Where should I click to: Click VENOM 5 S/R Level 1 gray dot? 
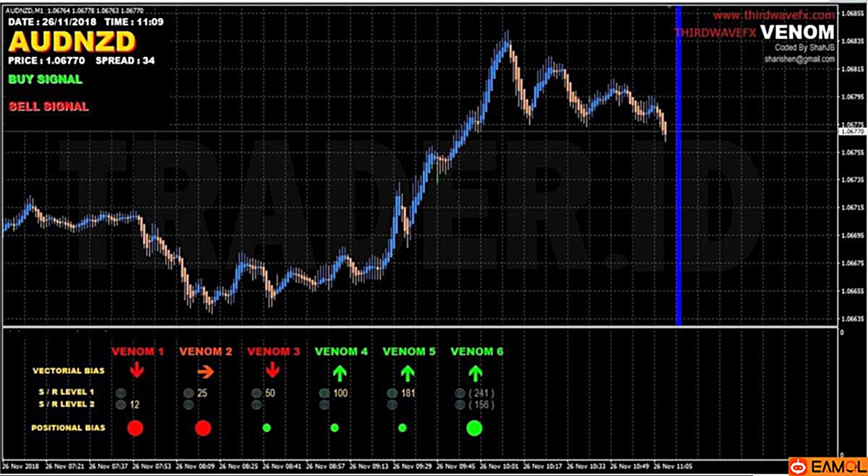click(x=392, y=394)
